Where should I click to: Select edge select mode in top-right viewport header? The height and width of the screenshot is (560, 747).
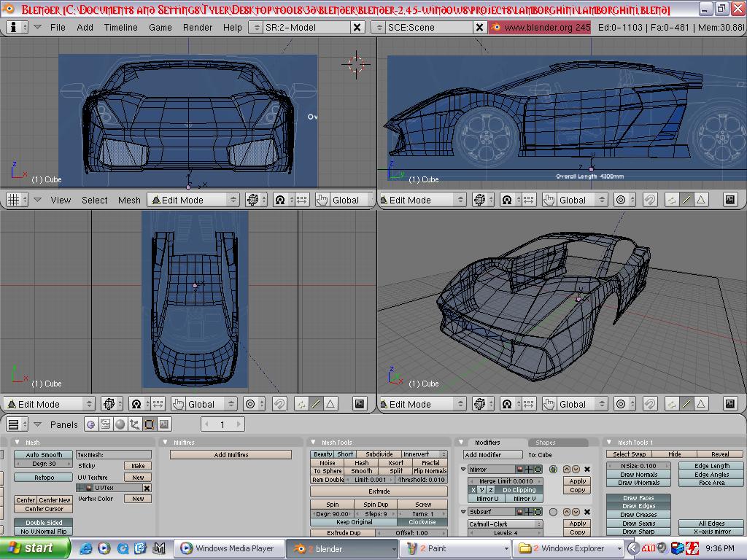pyautogui.click(x=686, y=200)
